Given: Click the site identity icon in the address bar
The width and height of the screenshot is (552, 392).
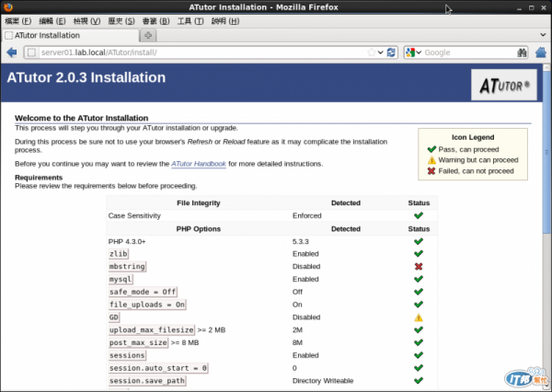Looking at the screenshot, I should tap(31, 52).
